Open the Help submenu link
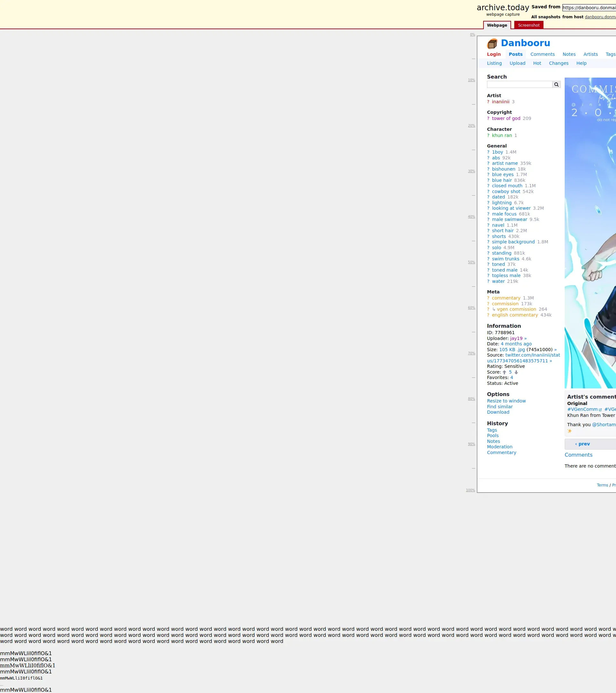The height and width of the screenshot is (693, 616). pyautogui.click(x=581, y=63)
